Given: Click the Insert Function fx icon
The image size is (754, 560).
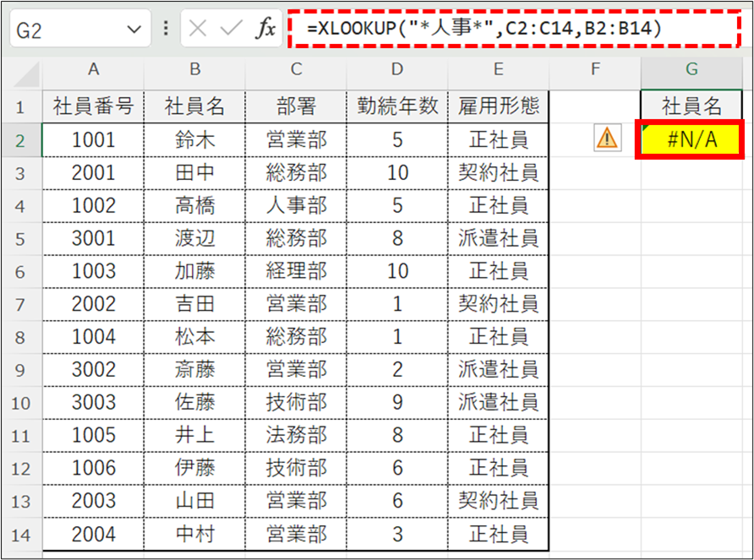Looking at the screenshot, I should [266, 30].
